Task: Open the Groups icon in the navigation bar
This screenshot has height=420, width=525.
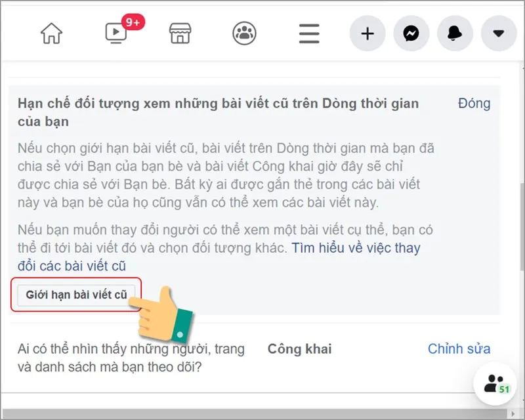Action: coord(245,33)
